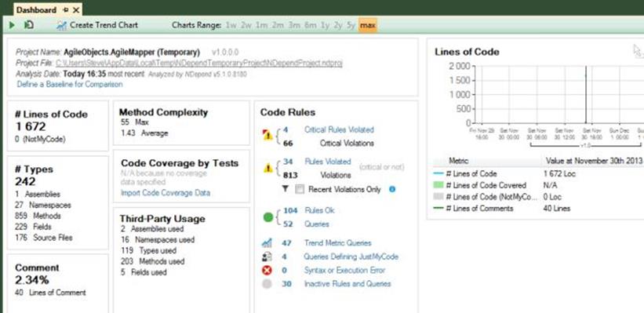Check Recent Violations Only checkbox
644x313 pixels.
300,189
